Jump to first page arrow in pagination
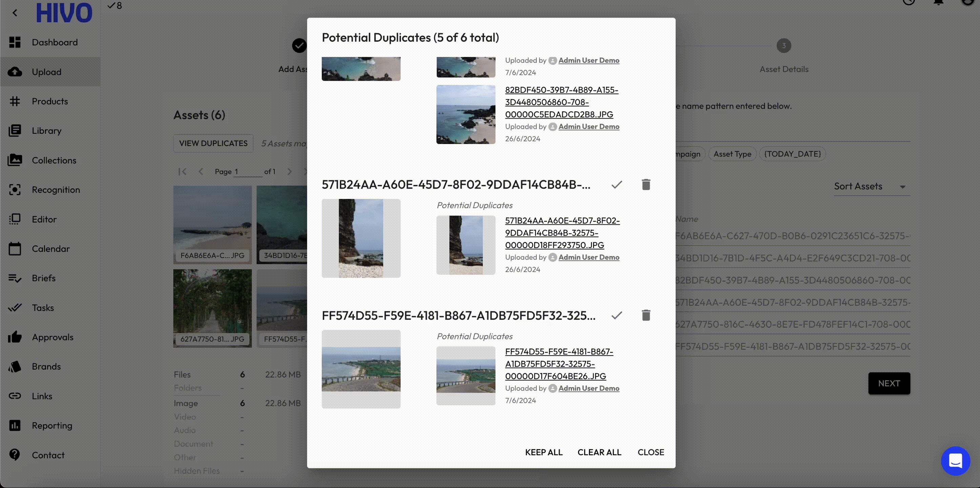Viewport: 980px width, 488px height. point(182,171)
